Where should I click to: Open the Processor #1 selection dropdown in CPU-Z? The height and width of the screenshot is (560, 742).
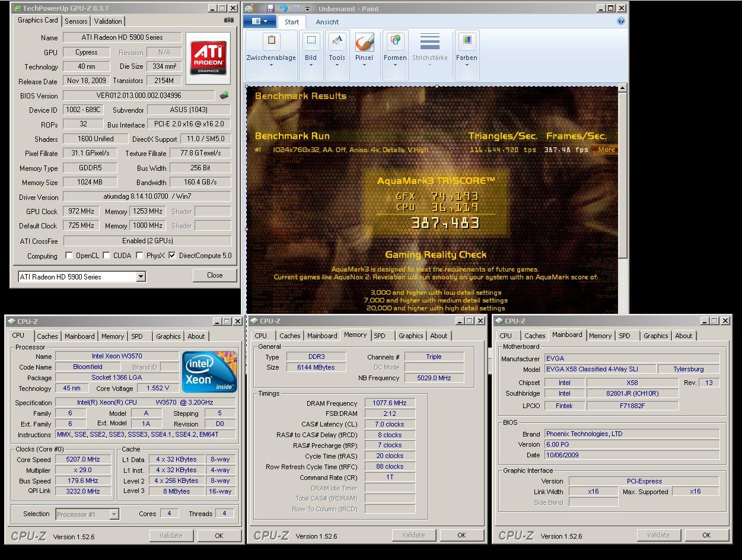(x=88, y=514)
